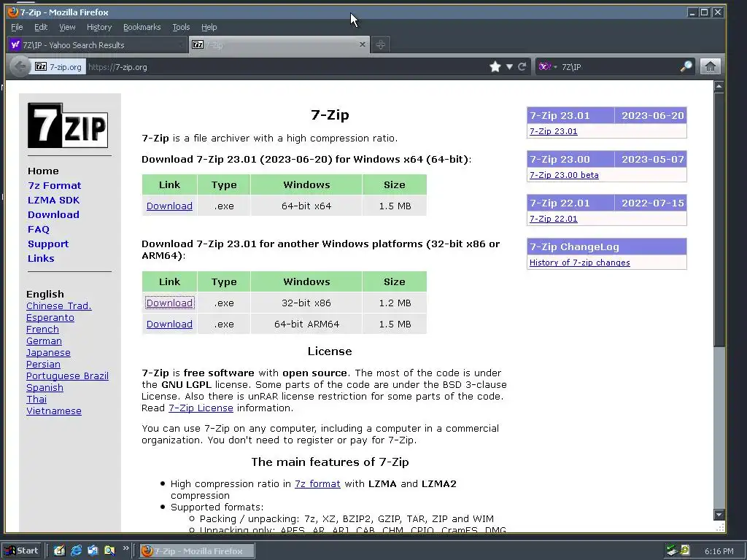
Task: Switch language to French
Action: tap(42, 330)
